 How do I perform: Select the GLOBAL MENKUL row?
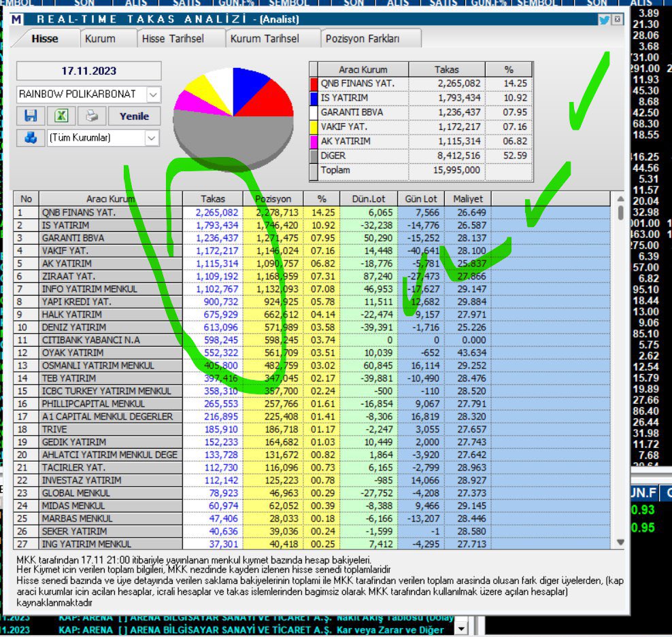pyautogui.click(x=312, y=493)
